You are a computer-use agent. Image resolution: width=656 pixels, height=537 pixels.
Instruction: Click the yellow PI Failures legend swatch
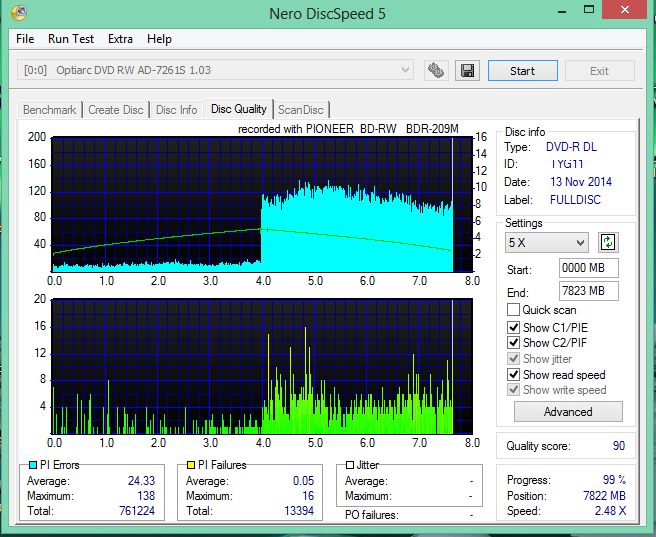coord(191,465)
